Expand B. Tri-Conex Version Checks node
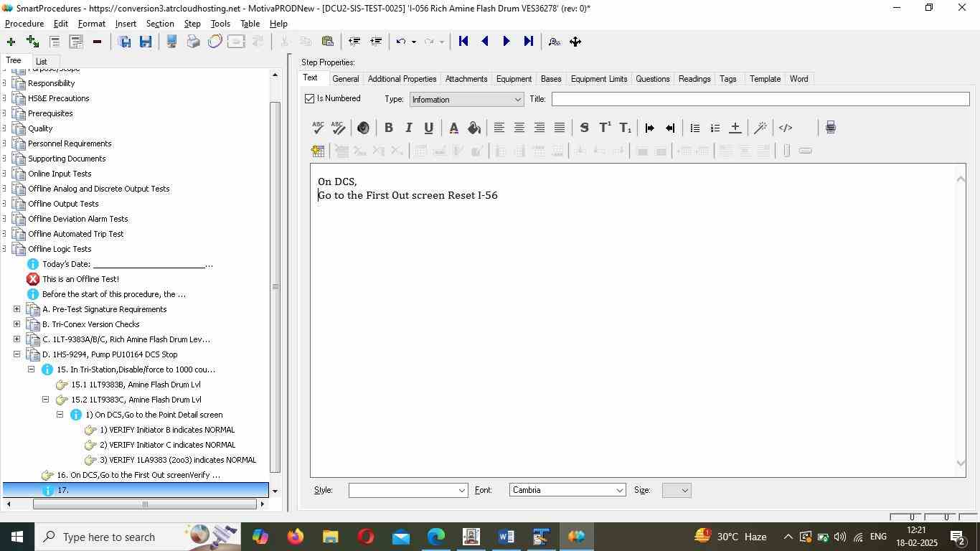The height and width of the screenshot is (551, 980). tap(17, 324)
